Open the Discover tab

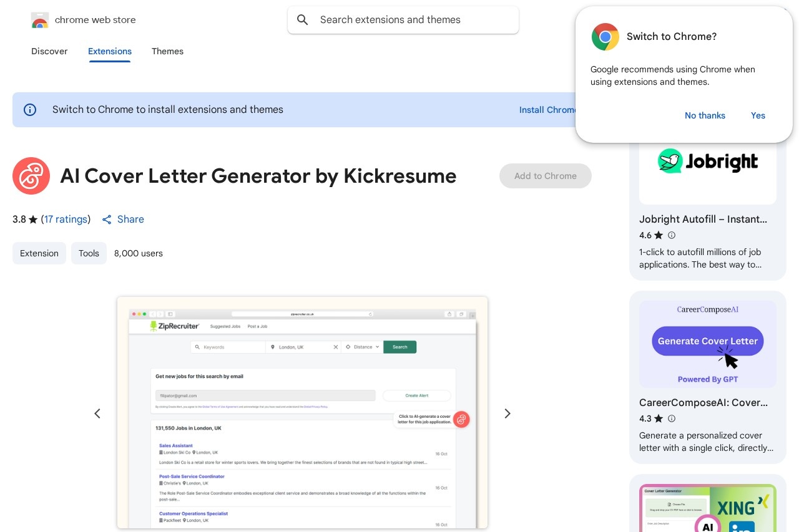click(49, 51)
